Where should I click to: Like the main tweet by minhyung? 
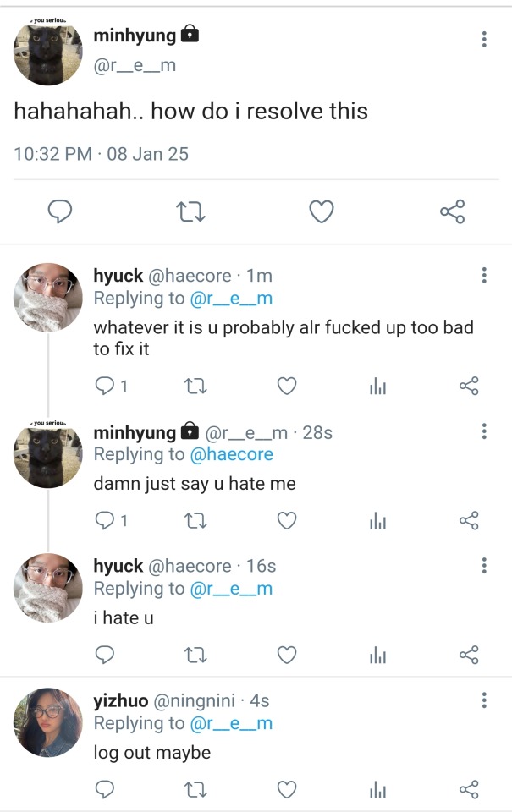tap(321, 211)
